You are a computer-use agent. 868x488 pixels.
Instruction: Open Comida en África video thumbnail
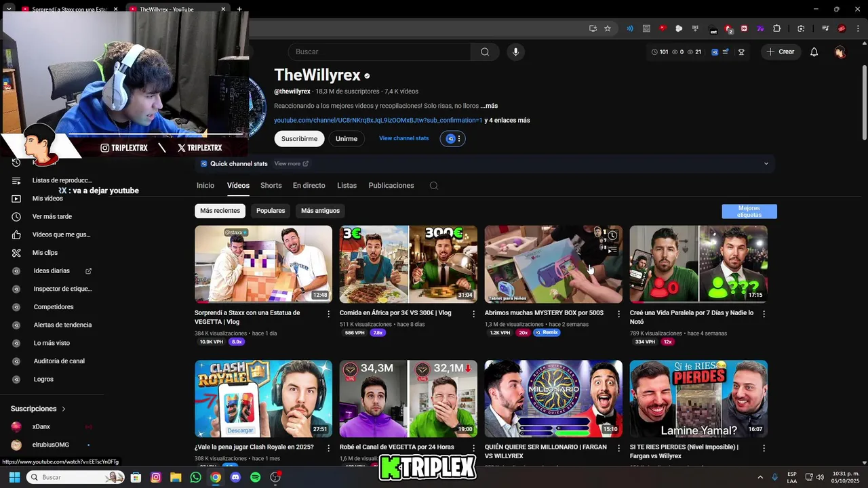click(408, 264)
